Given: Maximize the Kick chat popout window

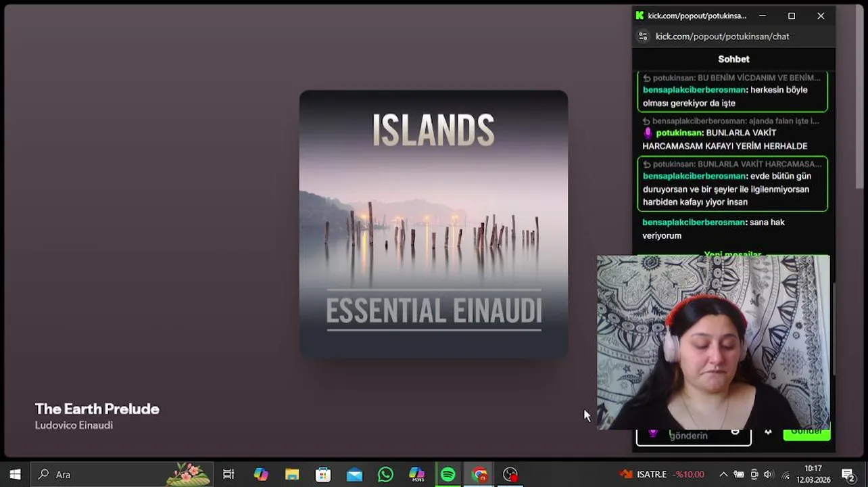Looking at the screenshot, I should (x=792, y=16).
